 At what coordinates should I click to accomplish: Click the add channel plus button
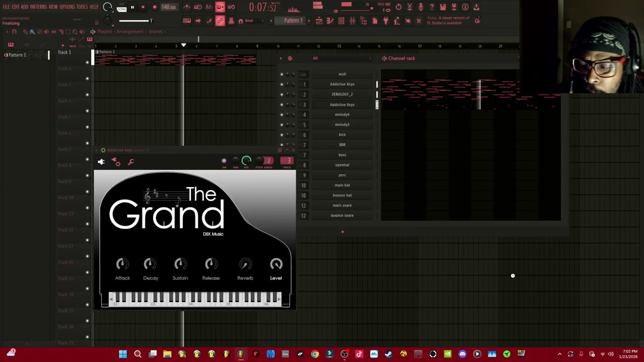click(343, 232)
